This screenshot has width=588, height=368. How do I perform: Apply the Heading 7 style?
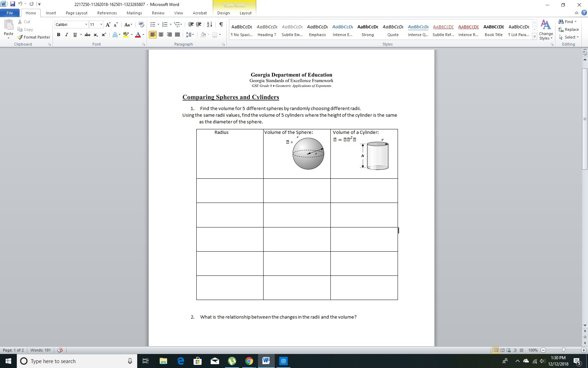(267, 30)
